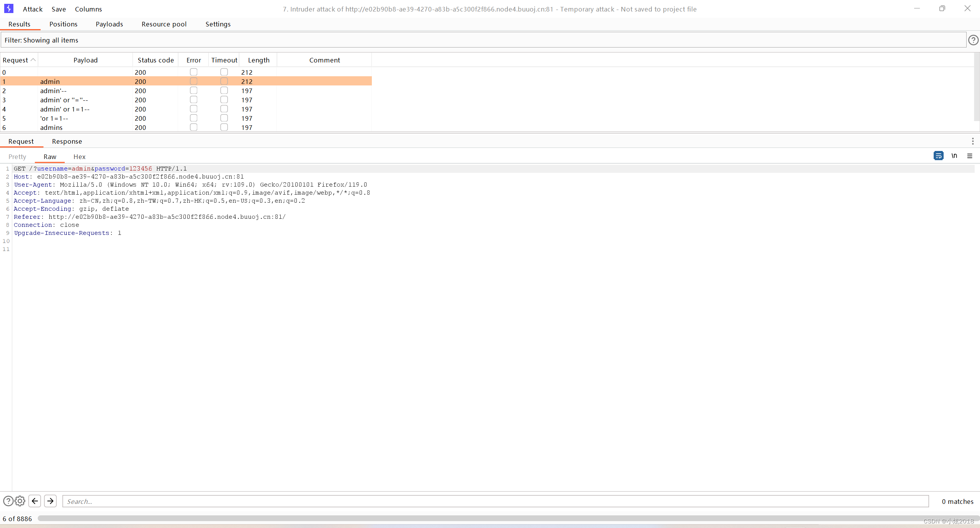Open the message editor hamburger menu icon
This screenshot has width=980, height=528.
tap(970, 156)
